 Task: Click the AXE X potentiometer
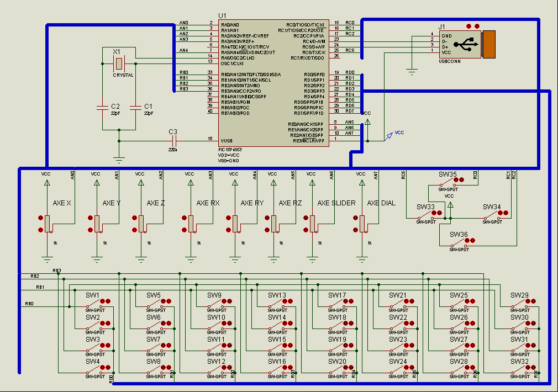48,224
